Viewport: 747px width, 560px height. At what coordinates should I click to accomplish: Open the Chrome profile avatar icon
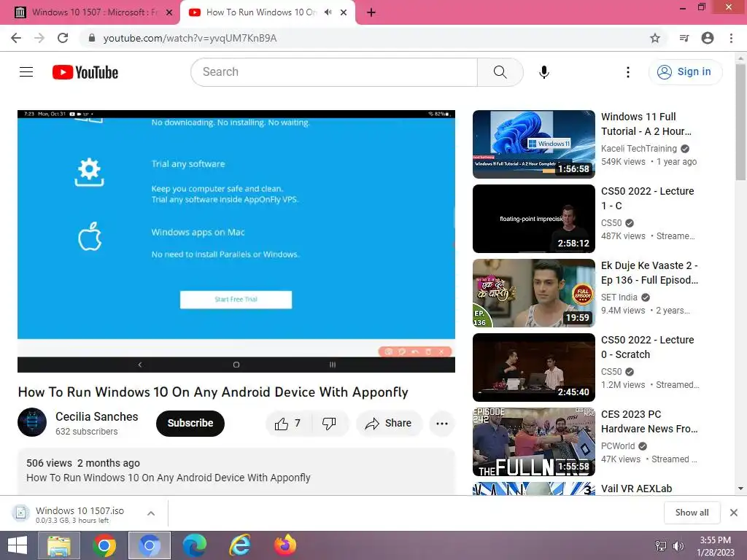pos(708,38)
